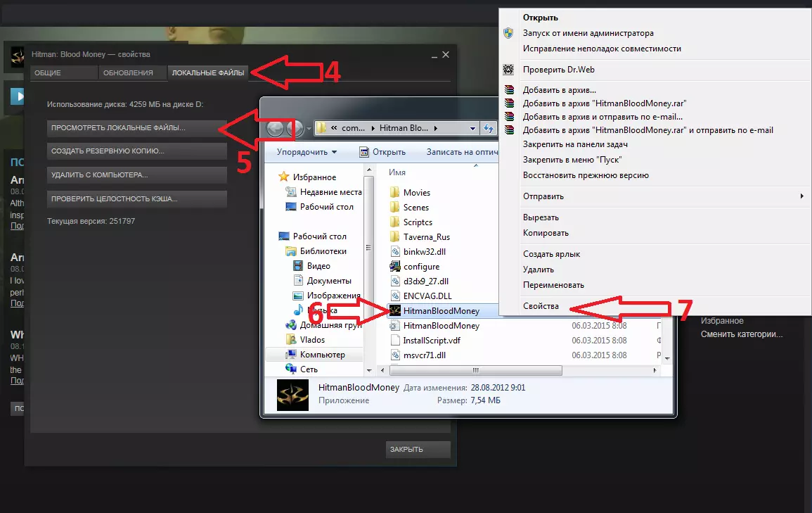This screenshot has height=513, width=812.
Task: Click the Изображения library icon
Action: tap(298, 296)
